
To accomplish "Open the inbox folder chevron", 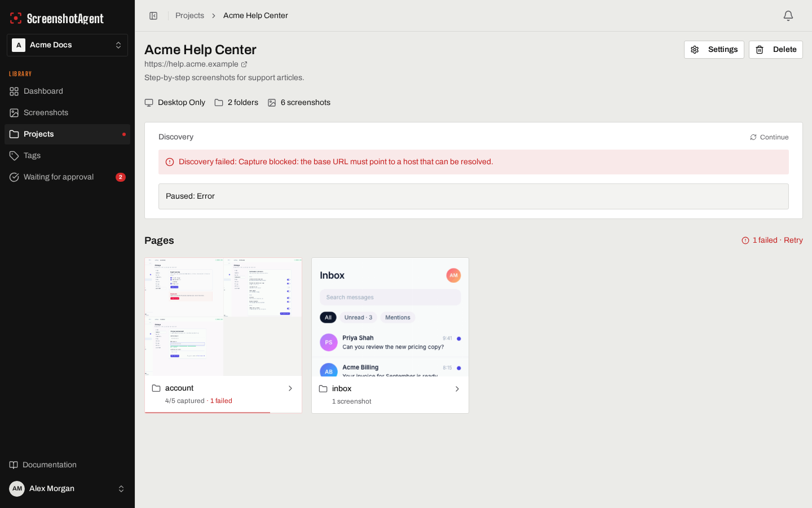I will tap(457, 389).
